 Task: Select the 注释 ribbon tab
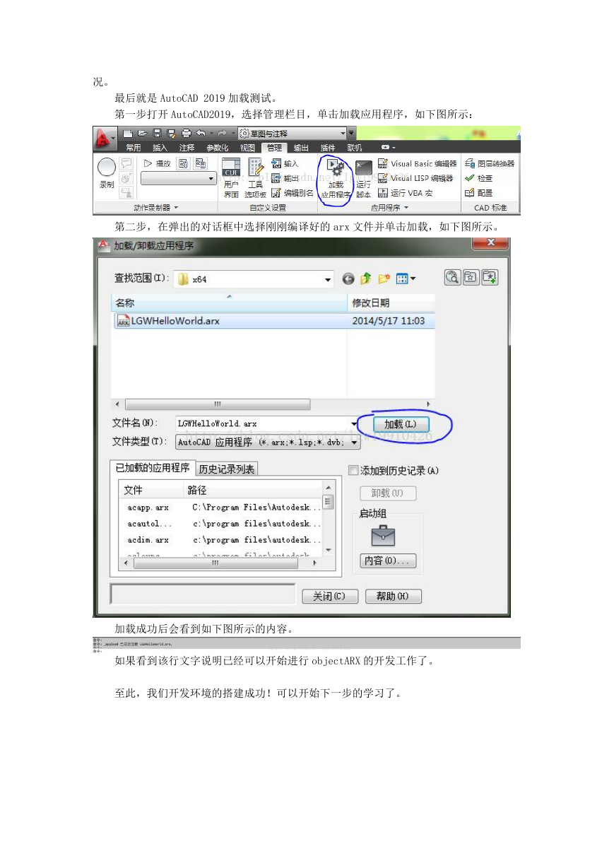[x=187, y=148]
